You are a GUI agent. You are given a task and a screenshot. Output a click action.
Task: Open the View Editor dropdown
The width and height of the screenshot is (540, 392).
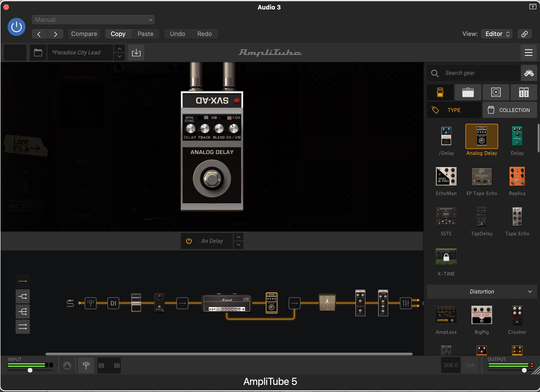coord(496,34)
